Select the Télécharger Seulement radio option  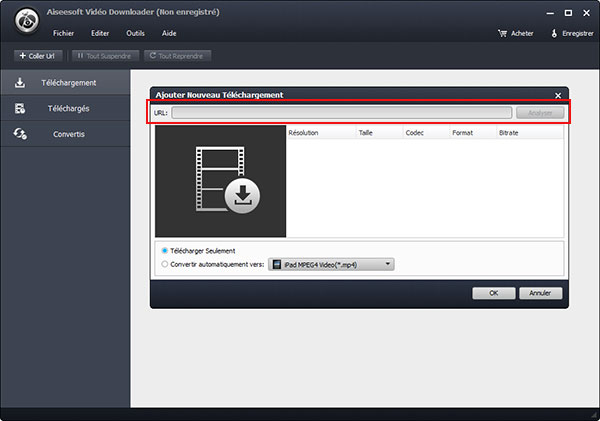(x=165, y=250)
